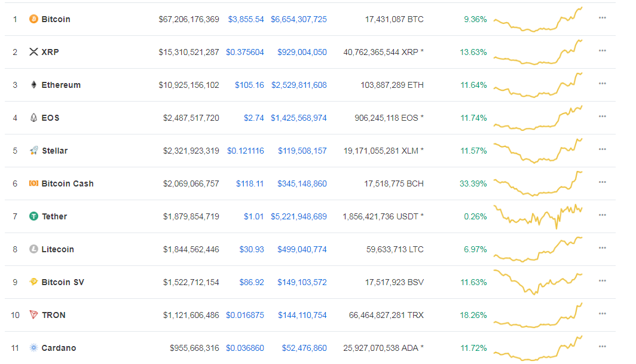Select Tether change 0.26%
Screen dimensions: 636x364
(x=475, y=216)
